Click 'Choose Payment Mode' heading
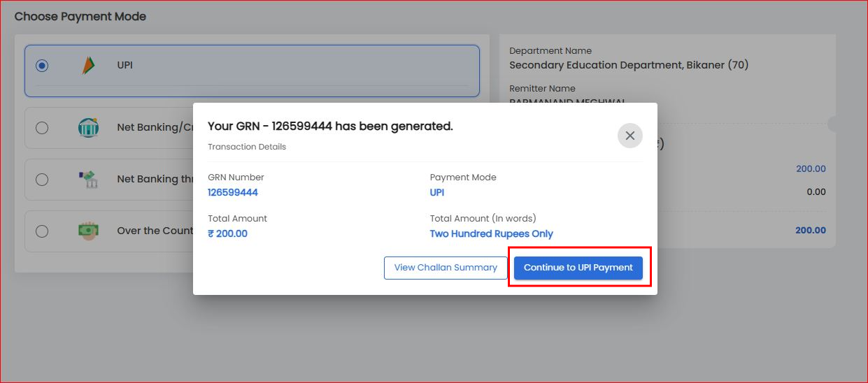The height and width of the screenshot is (383, 868). click(80, 16)
